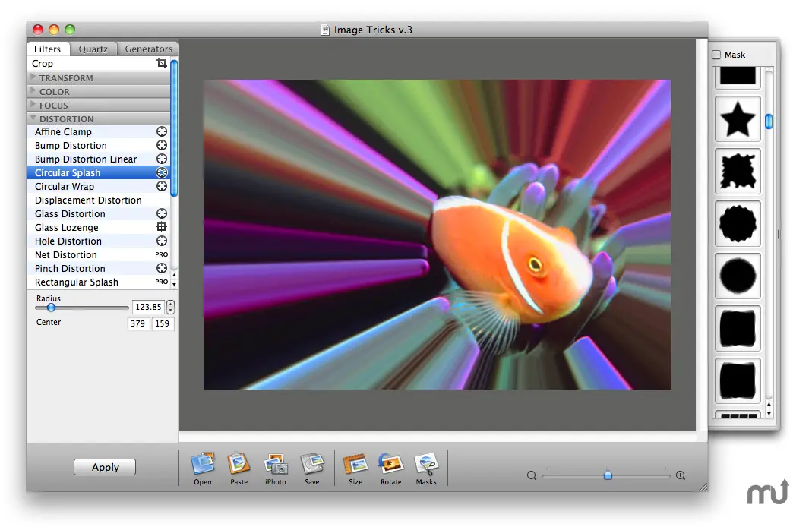The image size is (812, 527).
Task: Switch to the Quartz tab
Action: 93,49
